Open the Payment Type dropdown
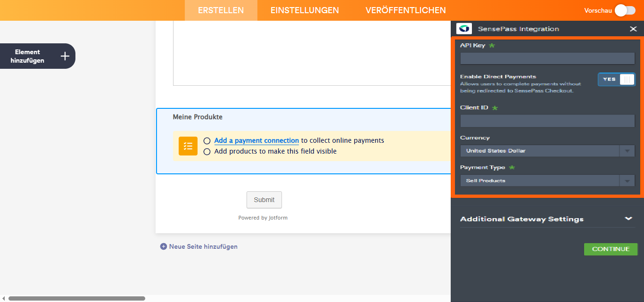644x302 pixels. [627, 180]
